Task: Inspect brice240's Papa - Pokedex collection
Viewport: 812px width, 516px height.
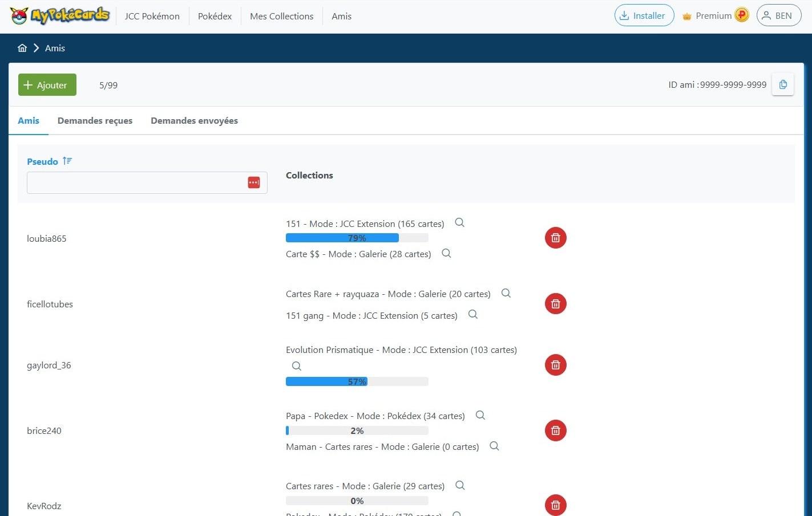Action: click(480, 415)
